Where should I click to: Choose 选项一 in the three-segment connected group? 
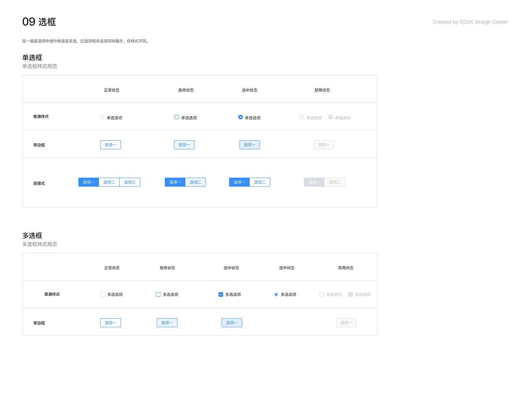(89, 182)
